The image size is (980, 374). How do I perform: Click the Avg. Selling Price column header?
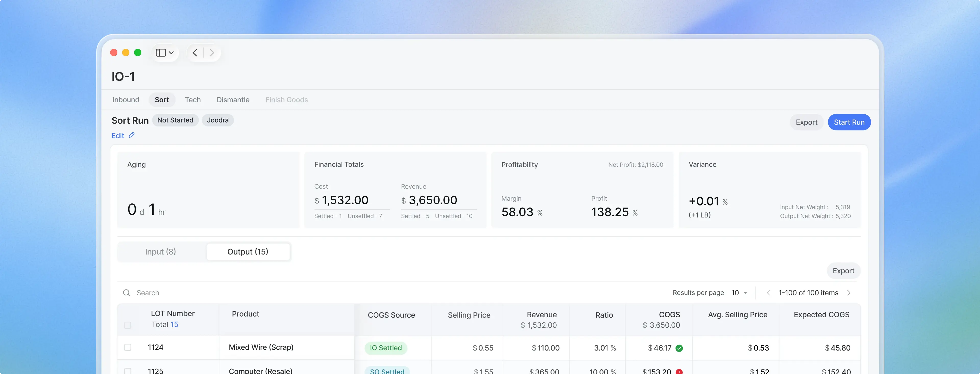tap(738, 315)
